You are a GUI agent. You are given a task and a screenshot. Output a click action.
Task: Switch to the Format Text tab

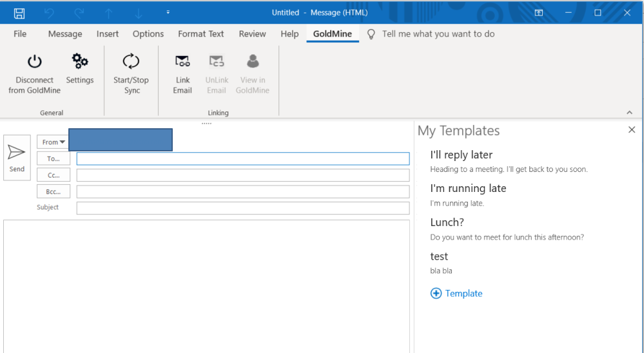click(201, 34)
